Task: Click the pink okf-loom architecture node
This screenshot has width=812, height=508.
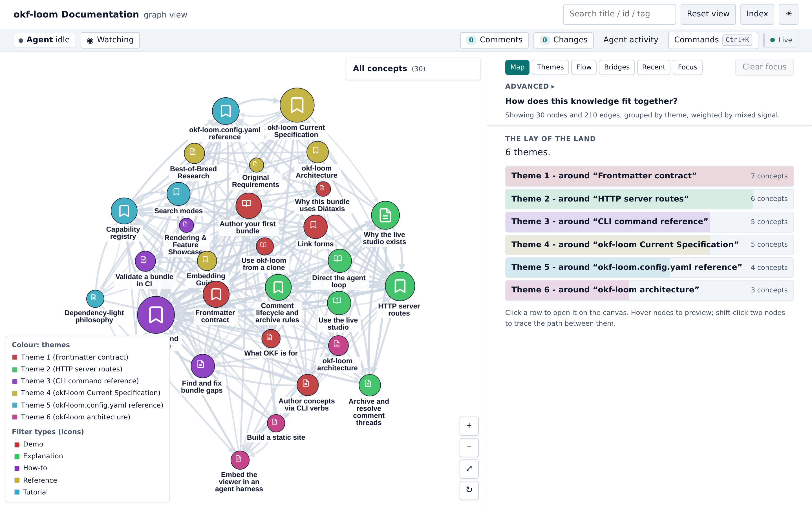Action: [x=338, y=345]
